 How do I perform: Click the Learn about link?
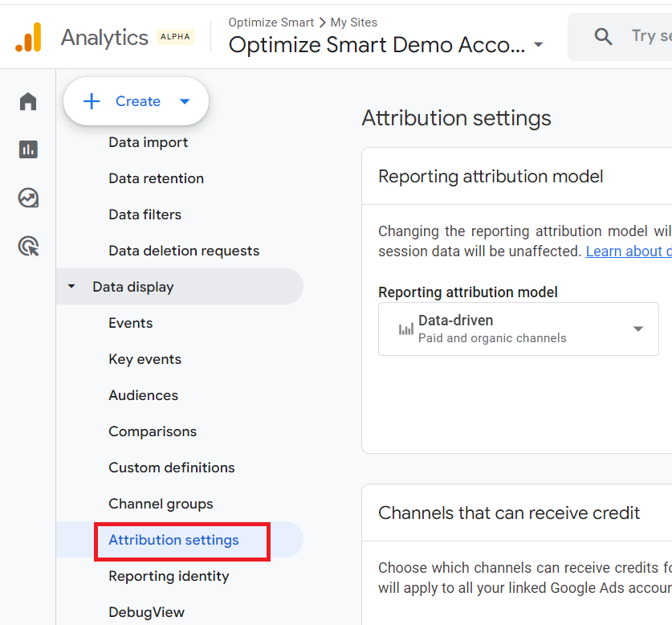629,251
